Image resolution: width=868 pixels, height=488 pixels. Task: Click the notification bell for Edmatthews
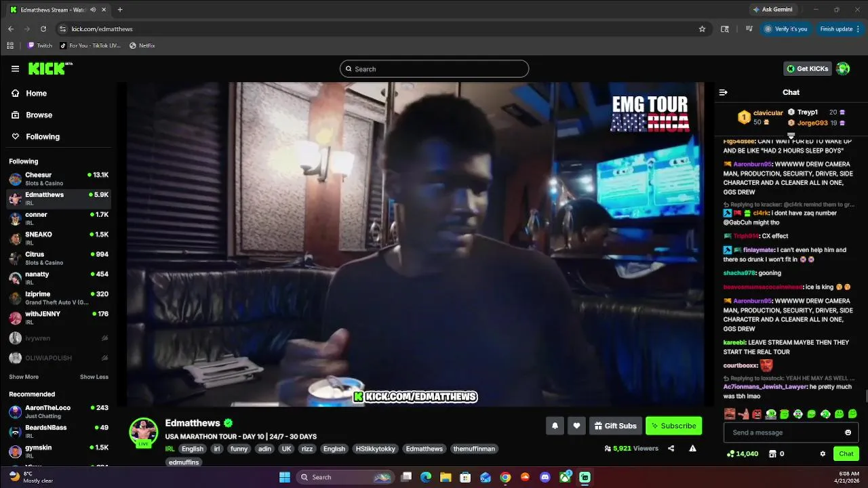(555, 426)
